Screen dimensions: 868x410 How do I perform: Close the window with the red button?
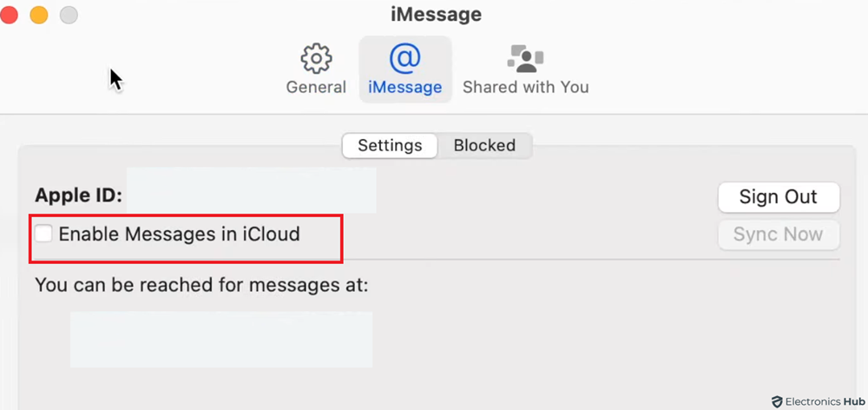click(10, 15)
